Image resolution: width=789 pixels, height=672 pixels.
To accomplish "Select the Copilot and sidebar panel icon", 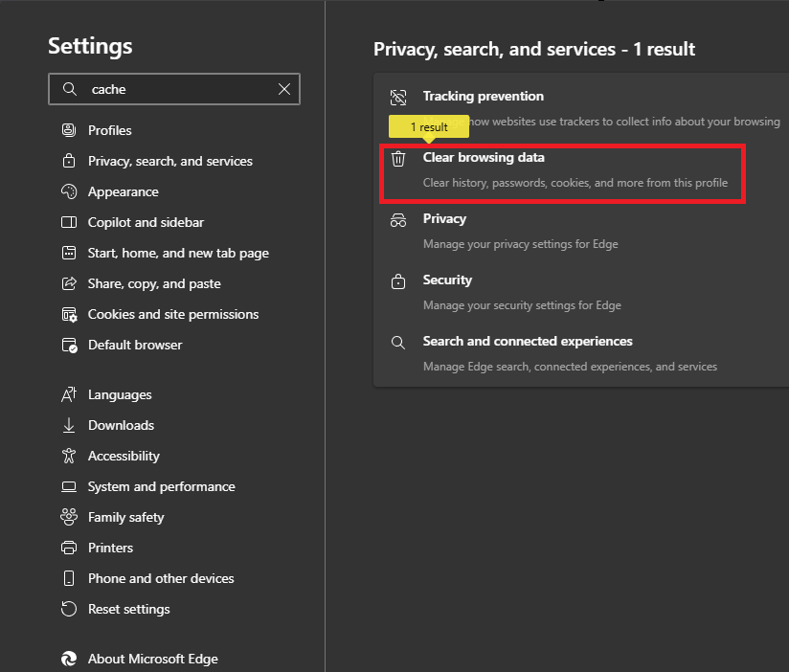I will pos(69,222).
